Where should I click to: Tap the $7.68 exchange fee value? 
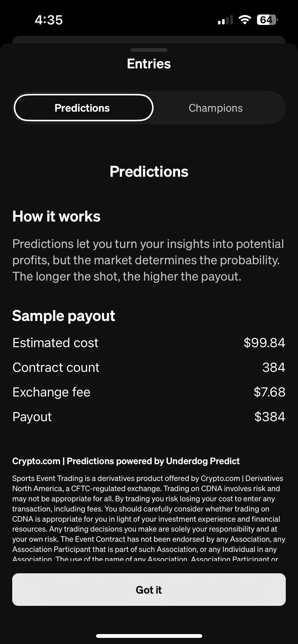coord(269,392)
